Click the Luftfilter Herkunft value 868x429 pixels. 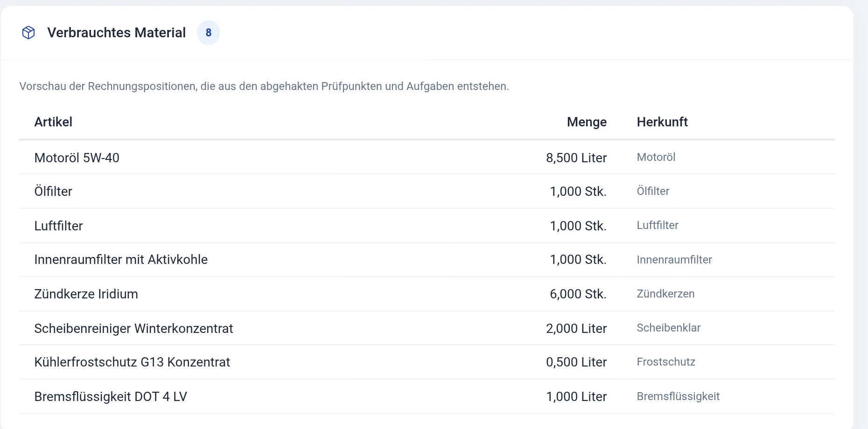(x=658, y=225)
